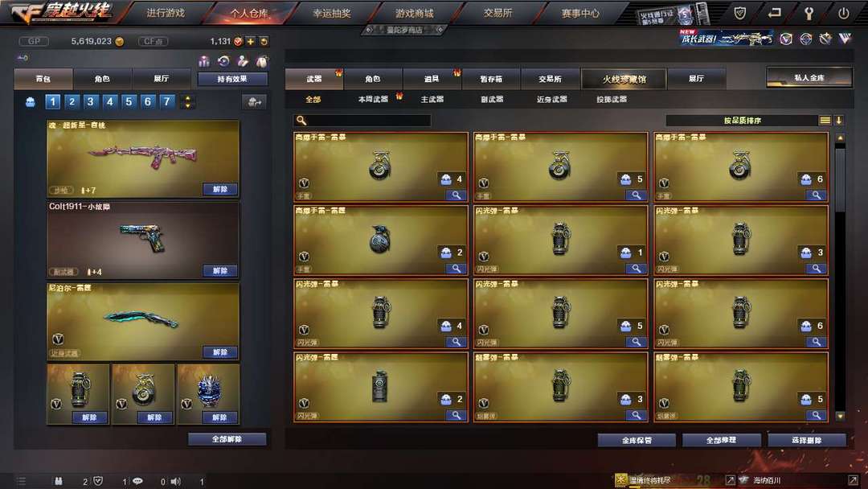The width and height of the screenshot is (868, 489).
Task: Click the search magnifier icon above the item grid
Action: (x=301, y=120)
